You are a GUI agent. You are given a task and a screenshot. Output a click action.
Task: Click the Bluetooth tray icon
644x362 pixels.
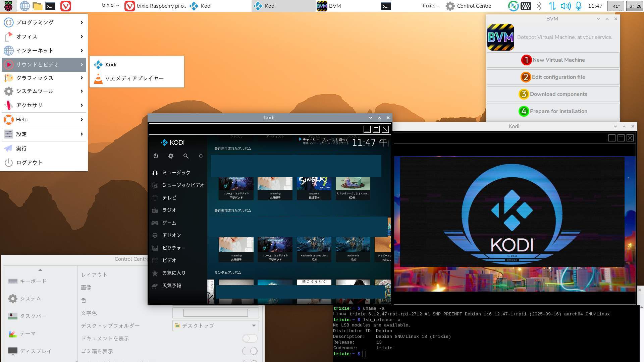(539, 6)
